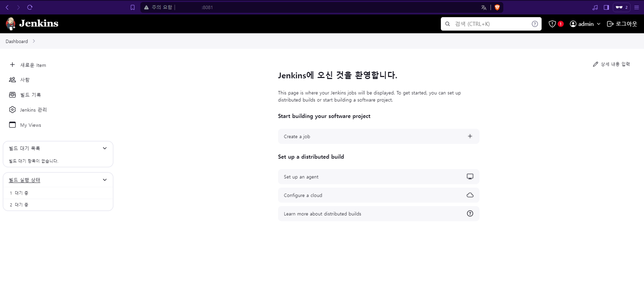Open the 빌드 실행 상태 link
This screenshot has height=281, width=644.
25,180
